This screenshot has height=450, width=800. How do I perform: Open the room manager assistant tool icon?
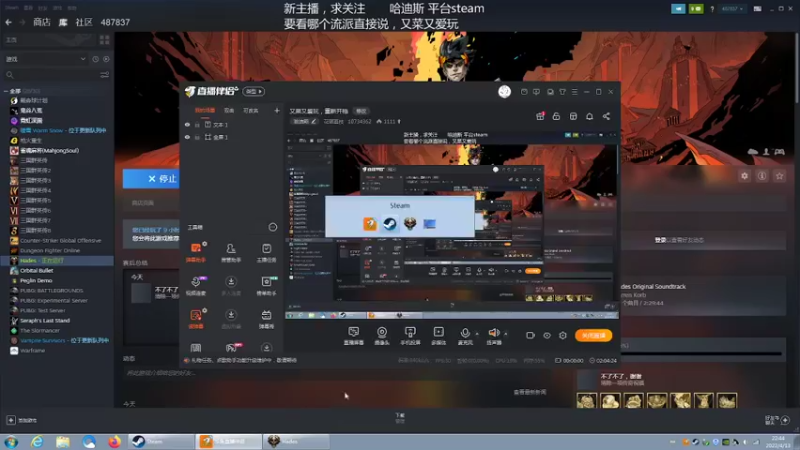tap(231, 253)
